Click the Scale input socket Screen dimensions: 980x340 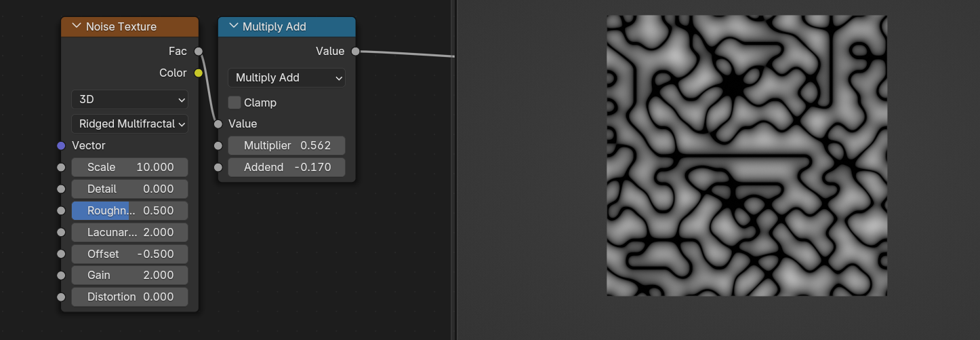(x=61, y=167)
